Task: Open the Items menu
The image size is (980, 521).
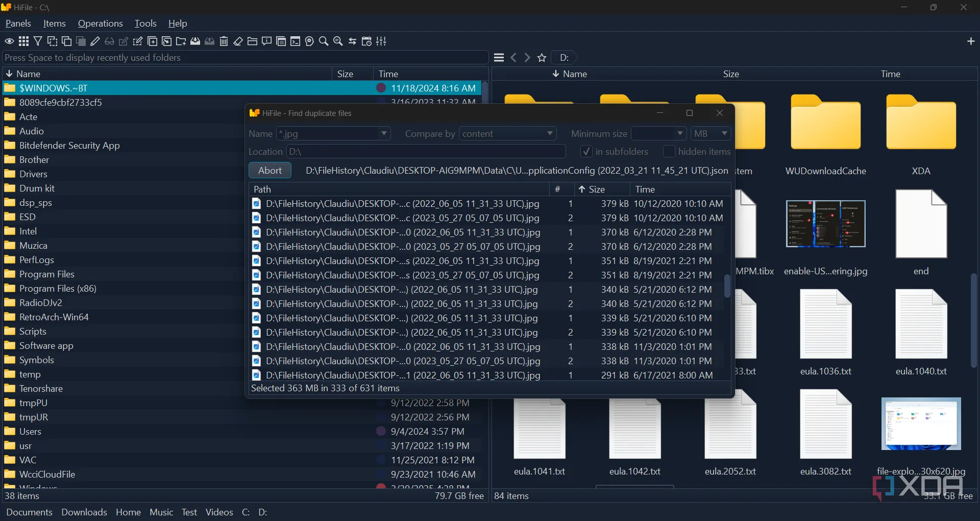Action: [55, 23]
